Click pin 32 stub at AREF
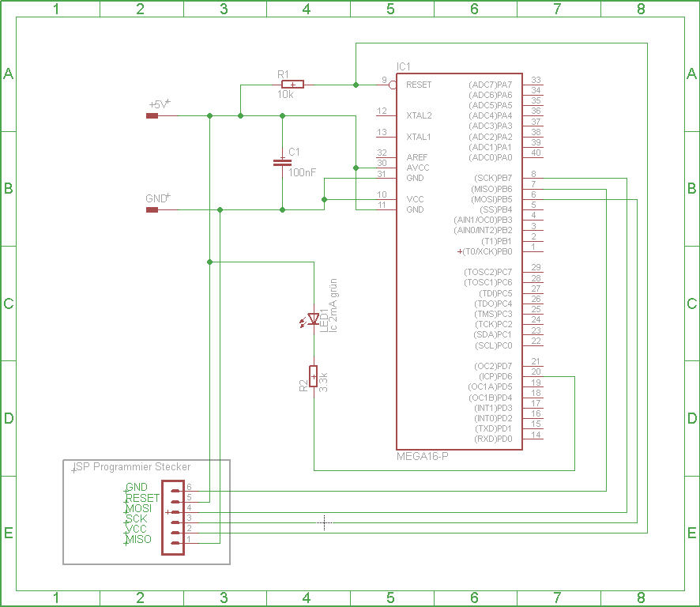Viewport: 700px width, 607px height. point(386,157)
